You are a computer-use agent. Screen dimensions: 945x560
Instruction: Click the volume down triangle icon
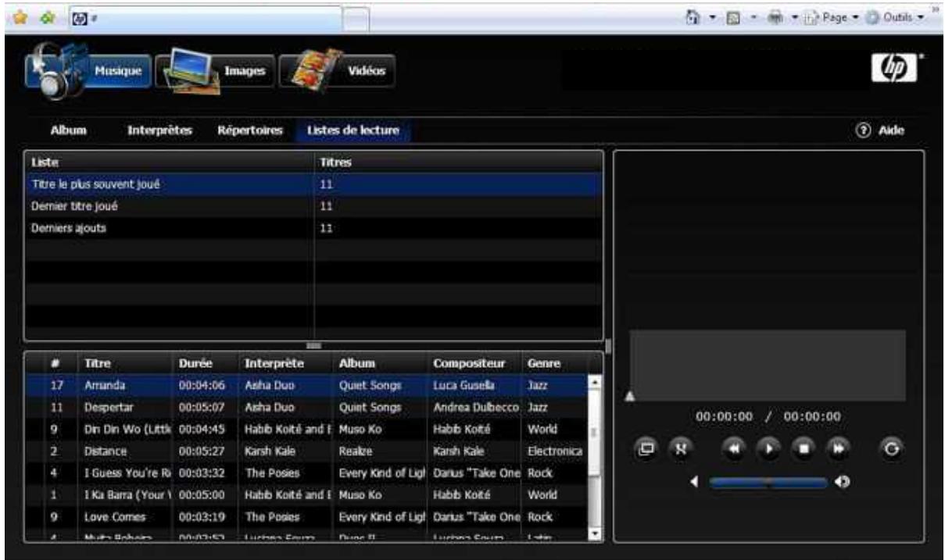695,482
